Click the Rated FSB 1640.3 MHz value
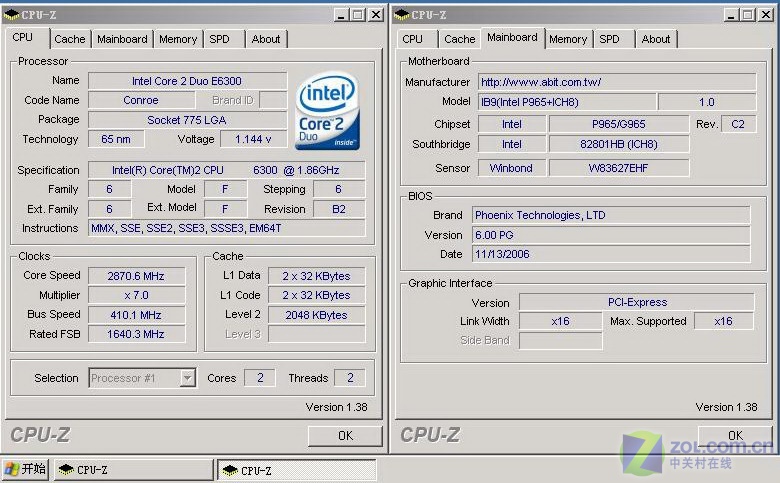 click(136, 334)
